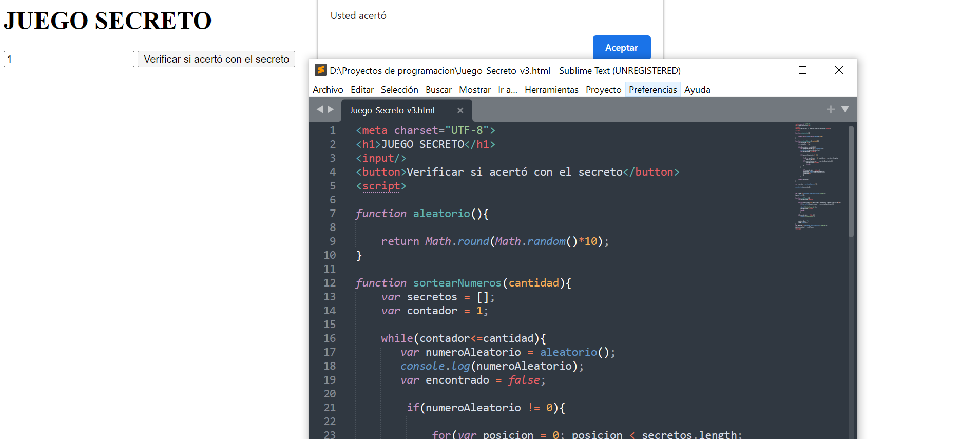
Task: Open the Ayuda menu
Action: 697,90
